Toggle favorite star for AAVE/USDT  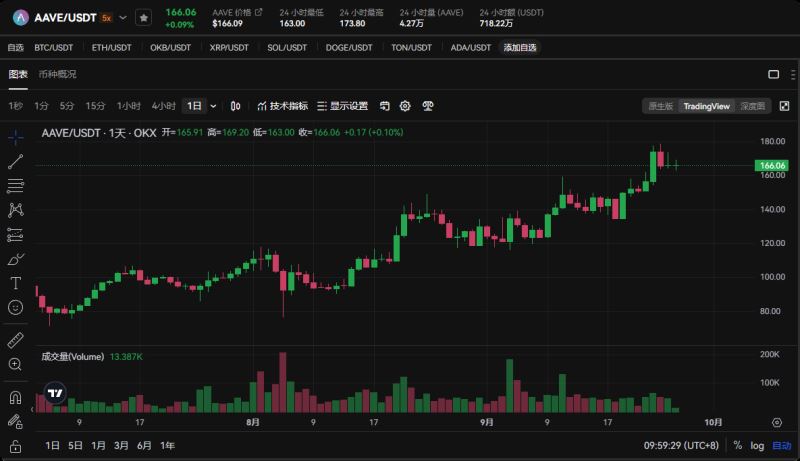144,17
